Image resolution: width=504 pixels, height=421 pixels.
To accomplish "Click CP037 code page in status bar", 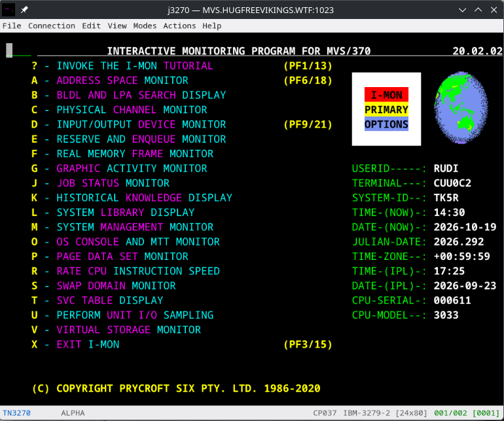I will (325, 413).
